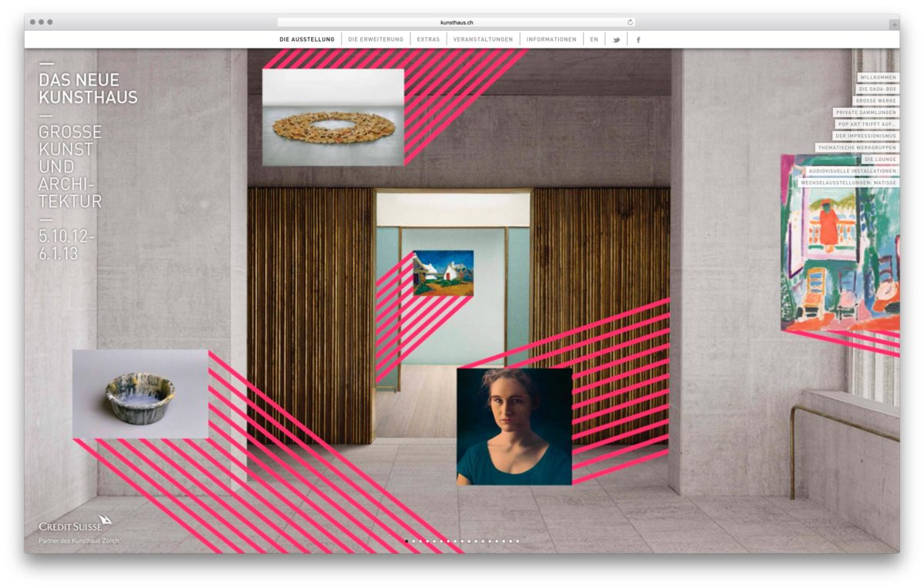The height and width of the screenshot is (588, 924).
Task: Open Wechselausstellungen: Matisse link
Action: [848, 183]
